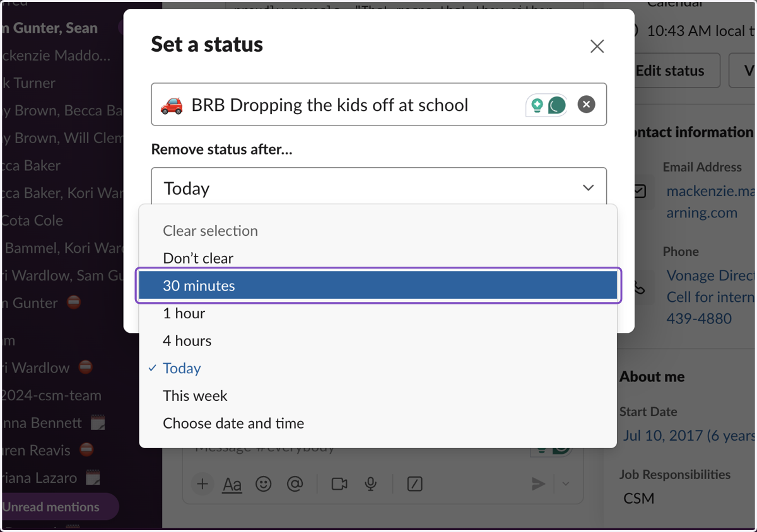
Task: Click the status text input field
Action: tap(378, 104)
